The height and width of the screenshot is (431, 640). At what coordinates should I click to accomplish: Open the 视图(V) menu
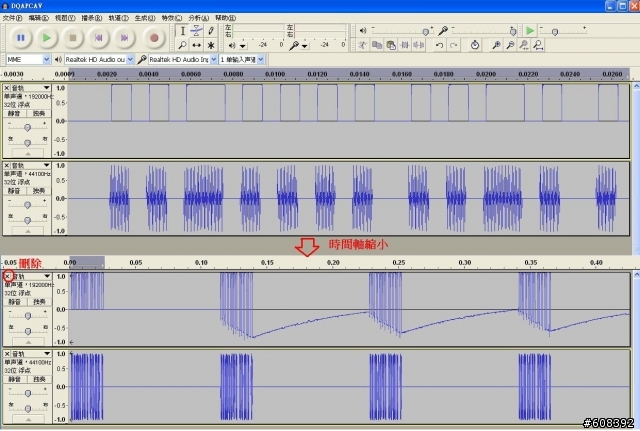coord(65,18)
